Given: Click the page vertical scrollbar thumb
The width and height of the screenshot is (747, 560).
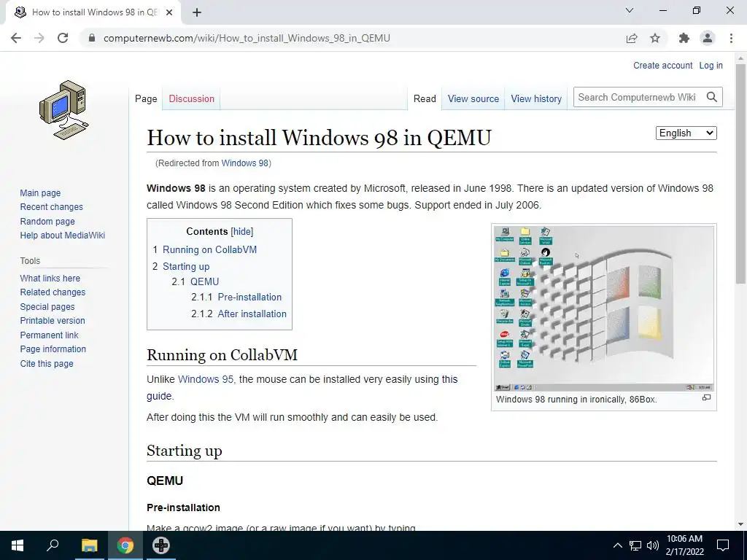Looking at the screenshot, I should click(740, 174).
